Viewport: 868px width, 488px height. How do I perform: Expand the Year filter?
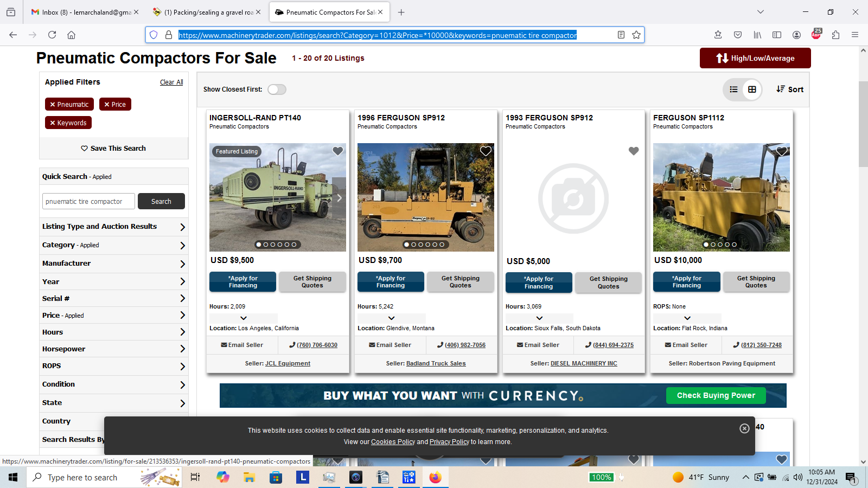click(114, 281)
